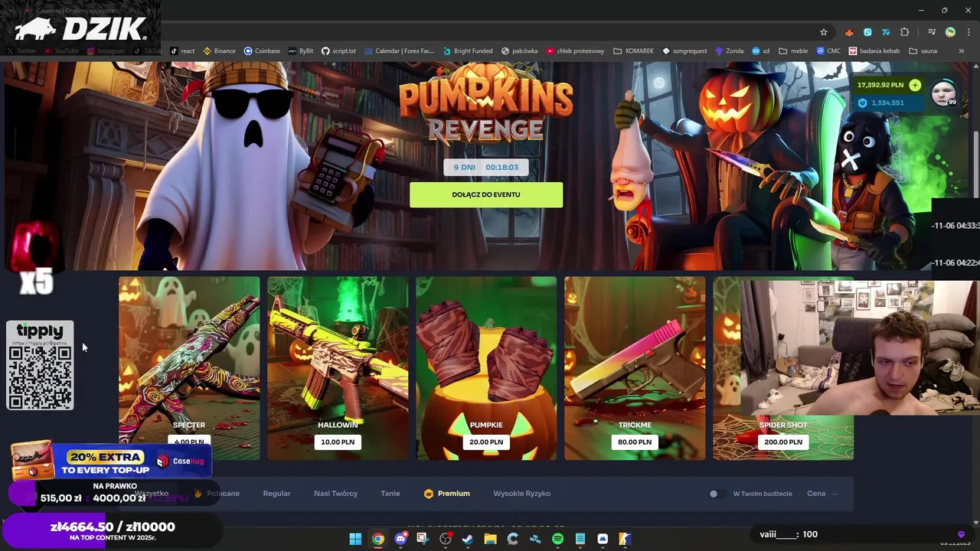Image resolution: width=980 pixels, height=551 pixels.
Task: Open the Binance bookmark
Action: click(x=219, y=51)
